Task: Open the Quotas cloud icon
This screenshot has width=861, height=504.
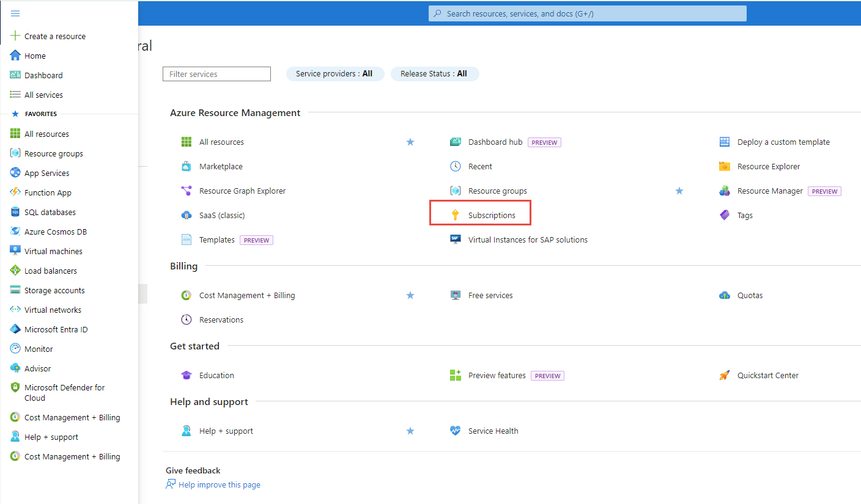Action: (725, 295)
